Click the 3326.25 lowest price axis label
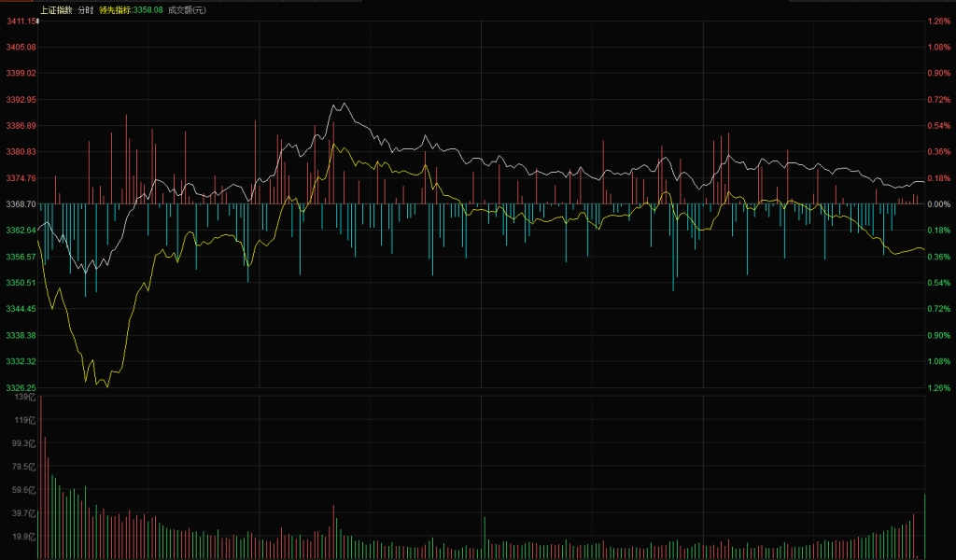956x560 pixels. pyautogui.click(x=20, y=387)
